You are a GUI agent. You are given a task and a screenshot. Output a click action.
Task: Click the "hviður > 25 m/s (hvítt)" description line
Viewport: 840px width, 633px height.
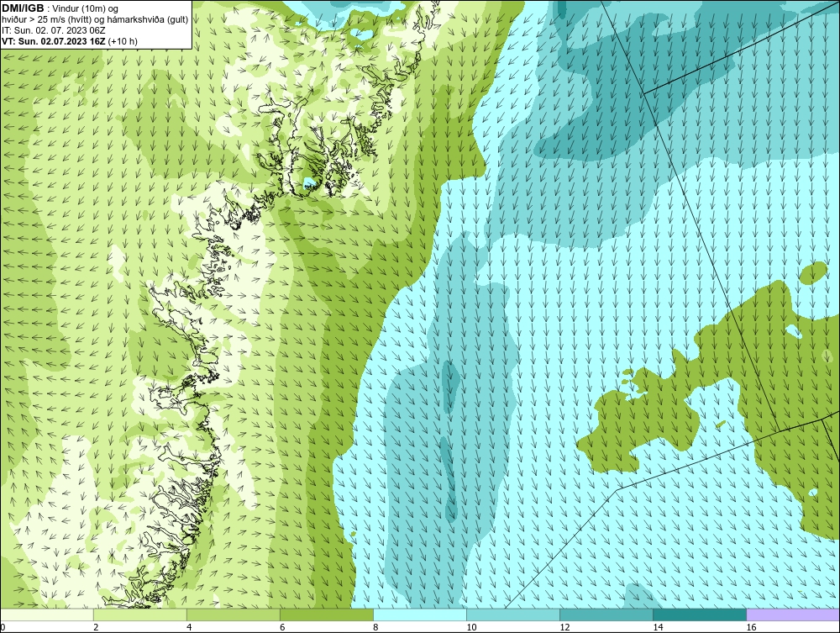(95, 20)
